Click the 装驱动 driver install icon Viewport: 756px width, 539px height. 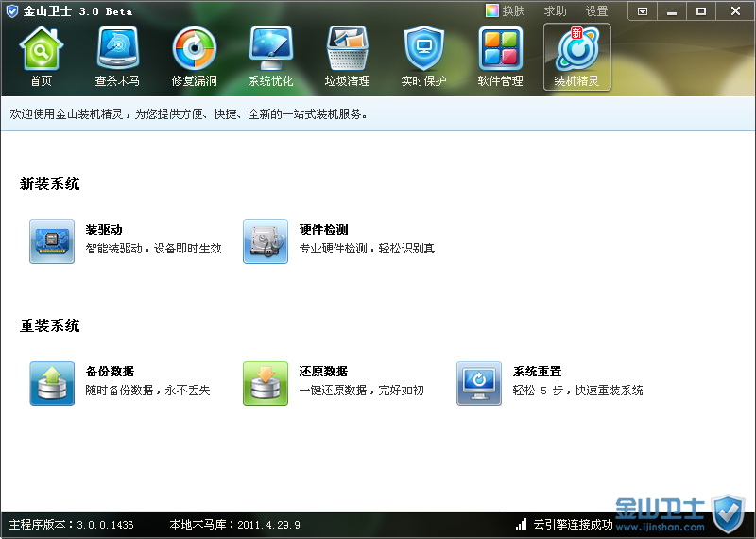click(52, 241)
